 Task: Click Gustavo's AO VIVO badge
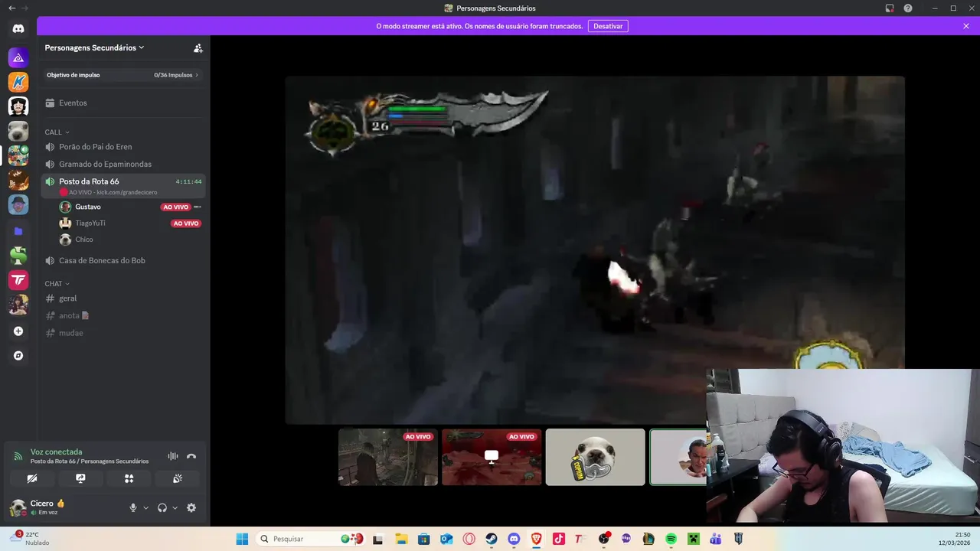(x=175, y=207)
